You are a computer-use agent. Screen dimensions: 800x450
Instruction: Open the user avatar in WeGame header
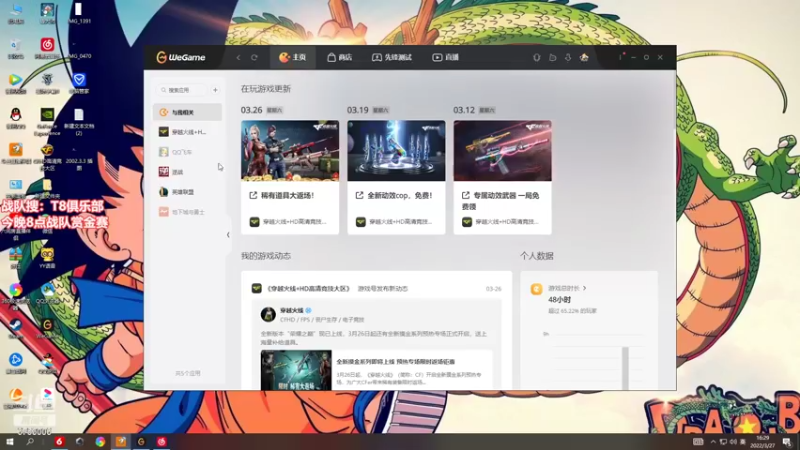pos(584,58)
